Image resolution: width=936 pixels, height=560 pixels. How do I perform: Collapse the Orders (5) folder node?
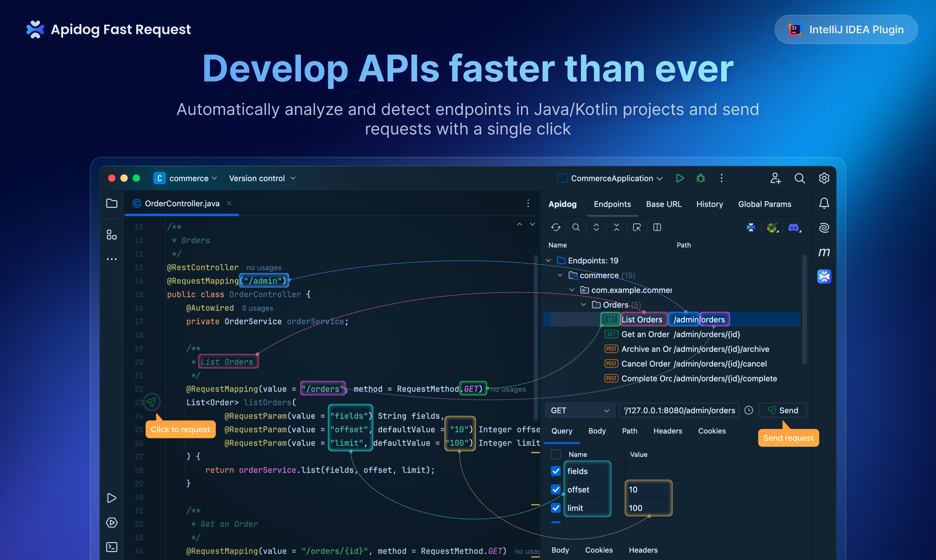coord(583,305)
